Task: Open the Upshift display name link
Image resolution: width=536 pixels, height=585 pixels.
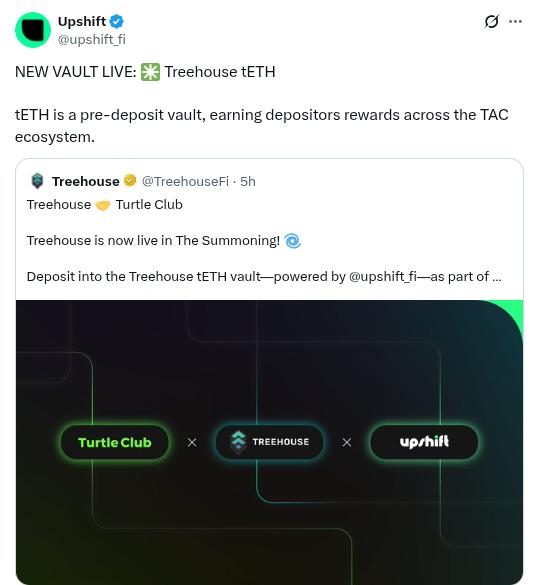Action: [x=82, y=21]
